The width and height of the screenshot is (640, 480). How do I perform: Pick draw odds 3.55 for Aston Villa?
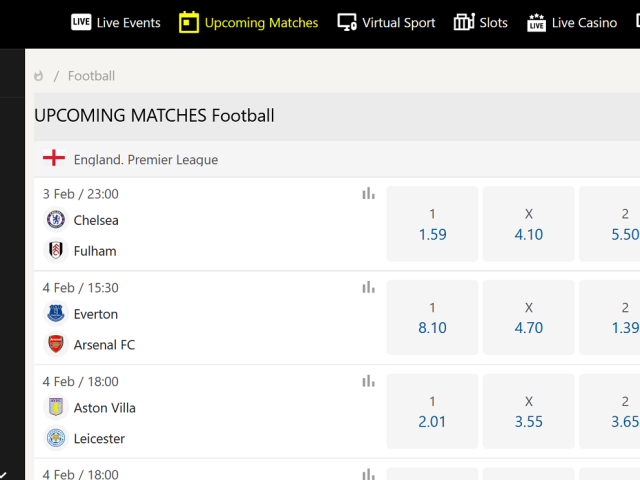click(529, 411)
